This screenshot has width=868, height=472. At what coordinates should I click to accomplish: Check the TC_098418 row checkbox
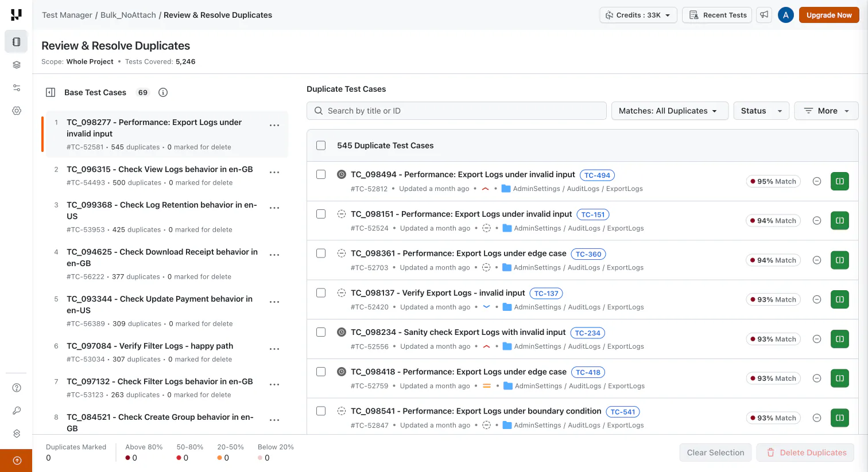point(321,372)
